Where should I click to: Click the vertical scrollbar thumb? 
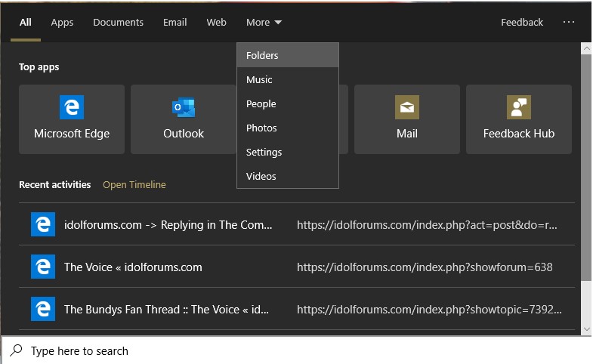(586, 168)
